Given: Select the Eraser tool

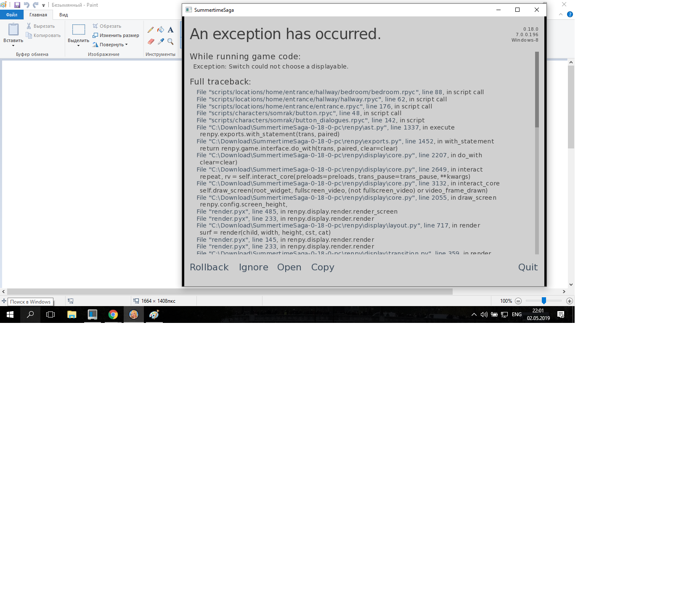Looking at the screenshot, I should coord(151,41).
